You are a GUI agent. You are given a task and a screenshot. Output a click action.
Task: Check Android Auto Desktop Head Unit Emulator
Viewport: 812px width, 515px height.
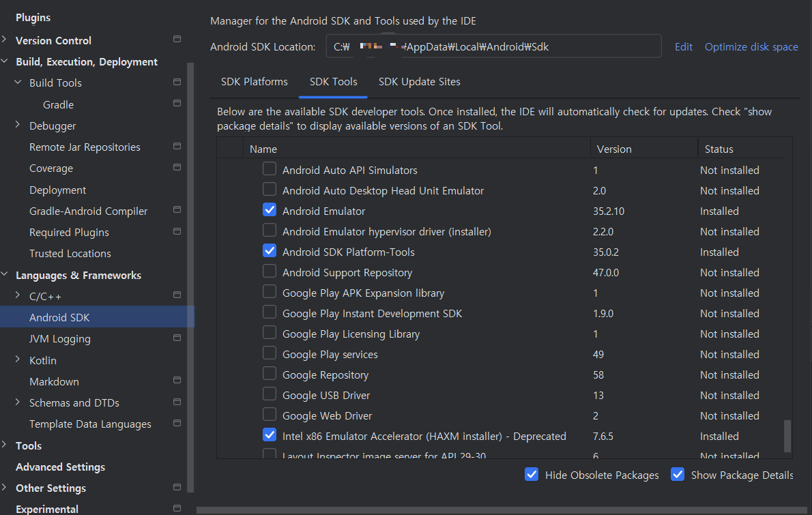pos(270,190)
